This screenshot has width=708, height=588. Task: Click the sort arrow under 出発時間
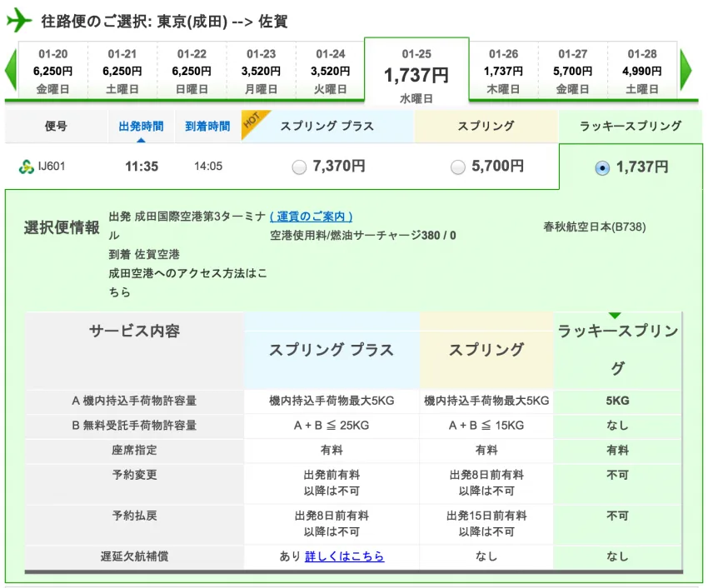(x=141, y=141)
